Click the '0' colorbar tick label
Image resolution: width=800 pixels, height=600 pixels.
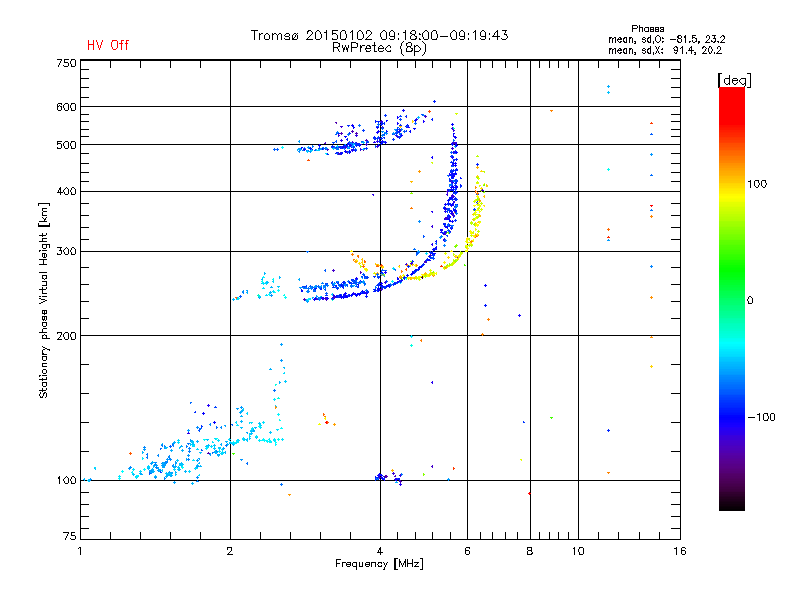pyautogui.click(x=750, y=301)
